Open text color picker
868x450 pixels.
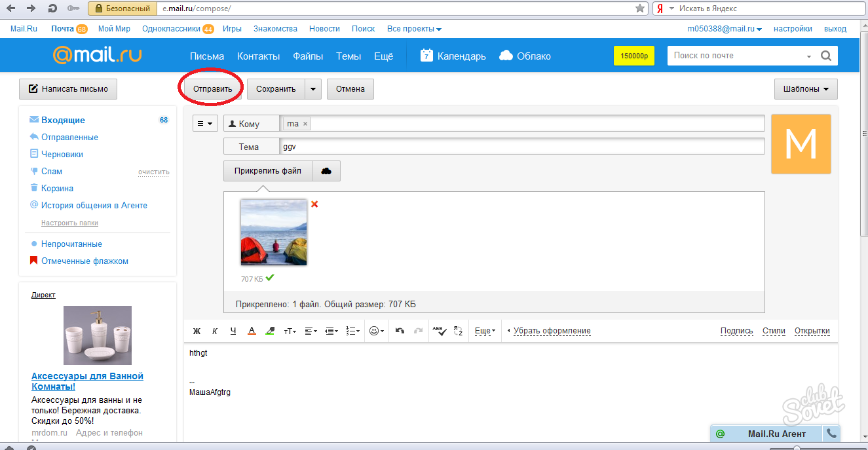[252, 331]
